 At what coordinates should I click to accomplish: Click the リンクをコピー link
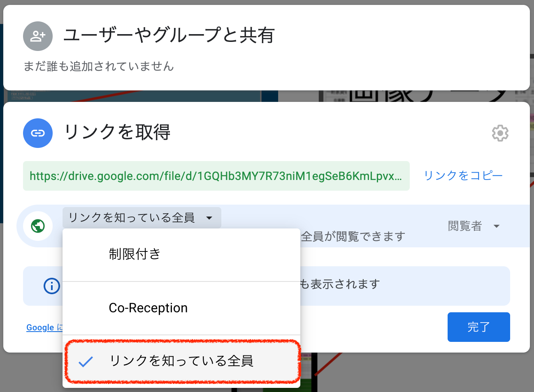pyautogui.click(x=463, y=176)
